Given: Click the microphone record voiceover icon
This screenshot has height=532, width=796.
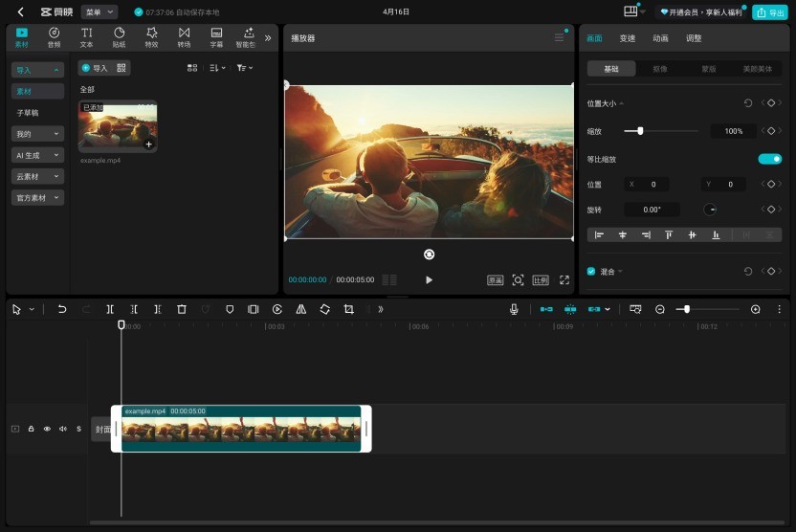Looking at the screenshot, I should (514, 309).
